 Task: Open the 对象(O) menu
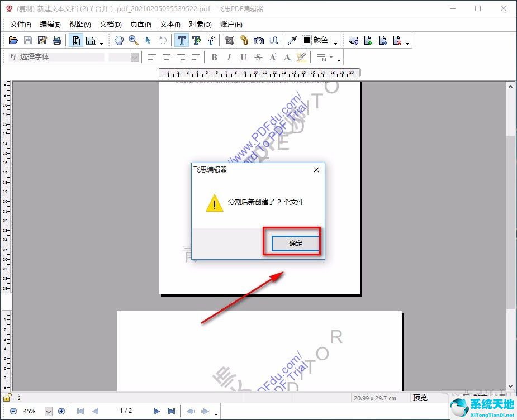pyautogui.click(x=200, y=25)
